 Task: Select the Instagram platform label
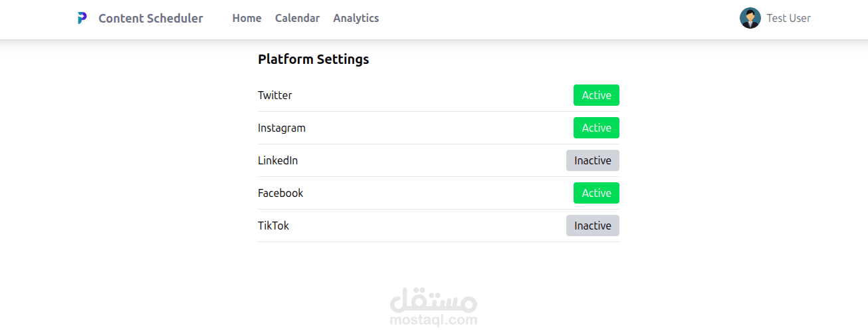point(282,128)
